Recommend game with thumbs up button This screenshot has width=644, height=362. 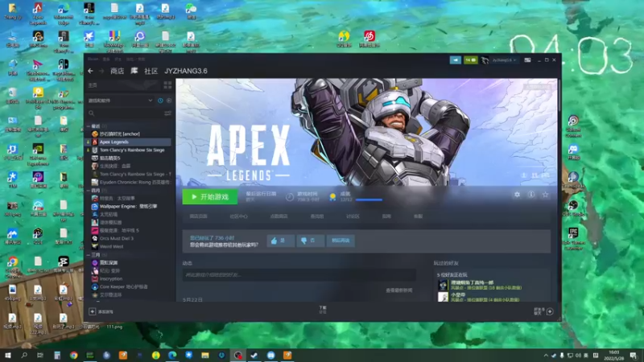tap(280, 241)
